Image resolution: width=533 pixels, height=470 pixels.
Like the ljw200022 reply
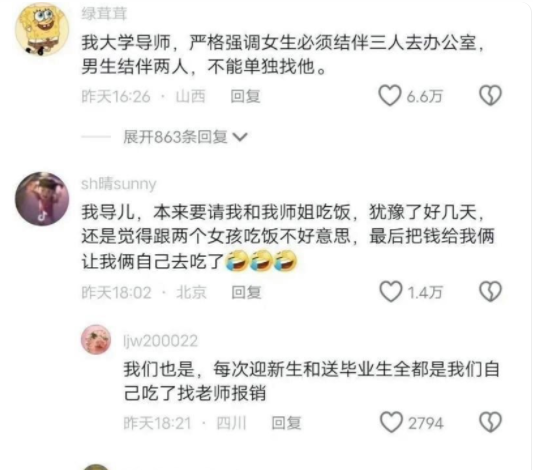pos(391,422)
